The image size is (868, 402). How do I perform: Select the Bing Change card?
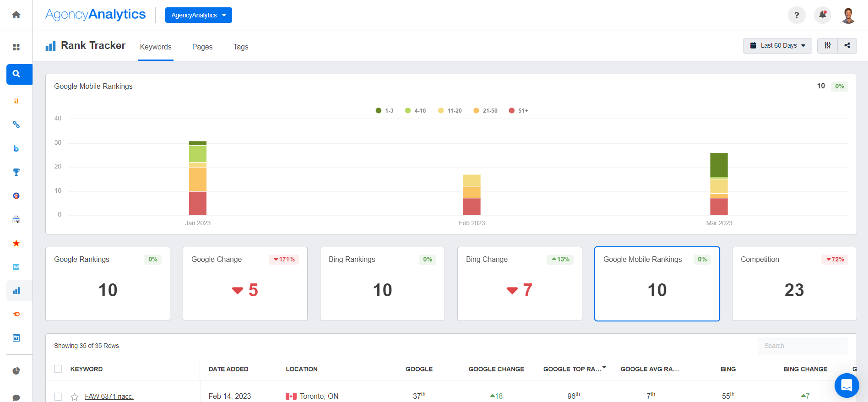click(x=520, y=284)
